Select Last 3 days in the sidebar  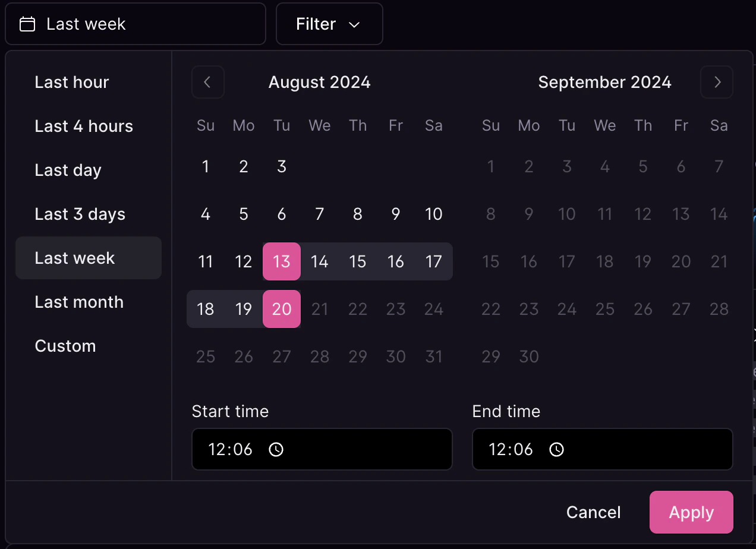pos(80,214)
